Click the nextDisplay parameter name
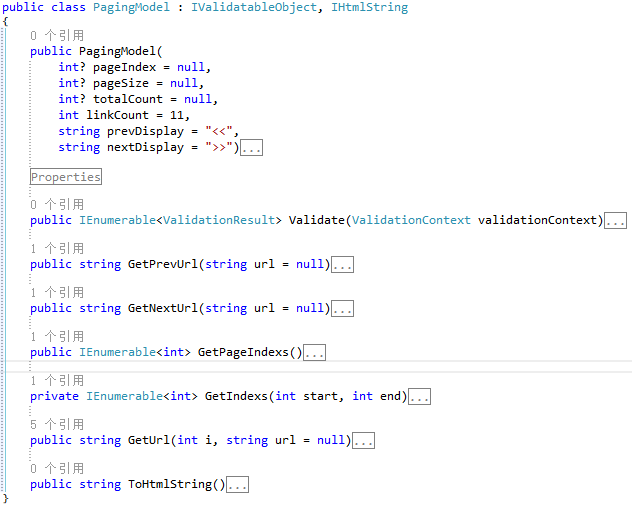 click(x=146, y=148)
